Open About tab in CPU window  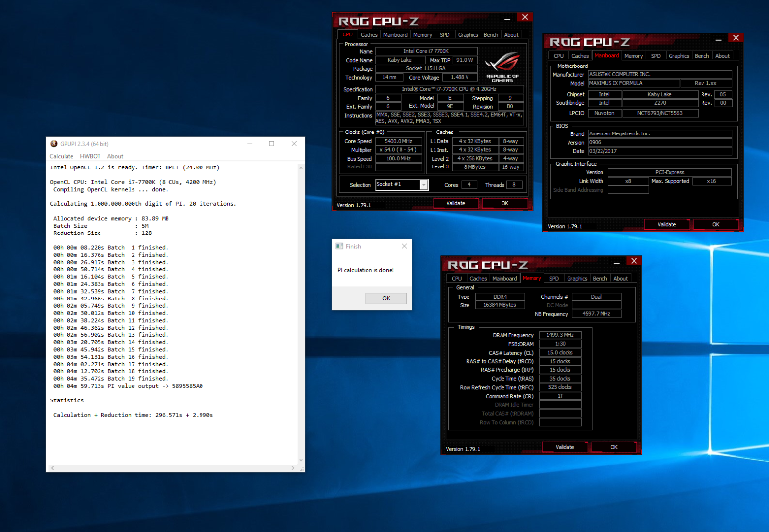coord(511,35)
